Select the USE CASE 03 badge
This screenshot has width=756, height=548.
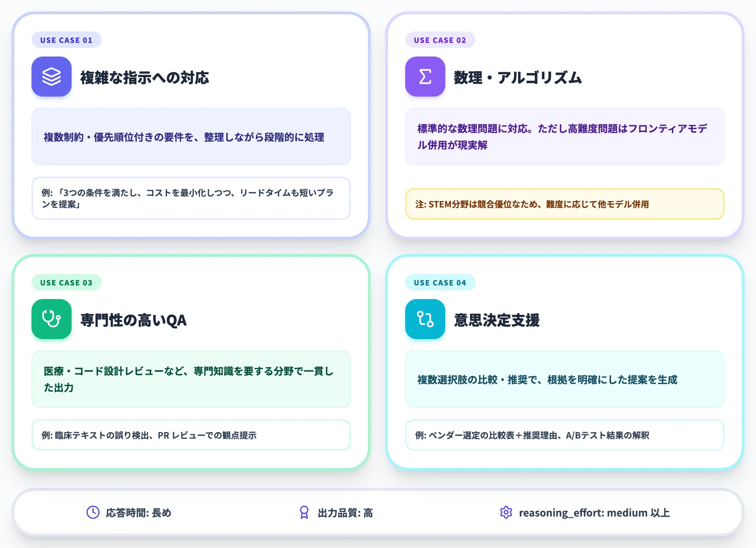(67, 283)
